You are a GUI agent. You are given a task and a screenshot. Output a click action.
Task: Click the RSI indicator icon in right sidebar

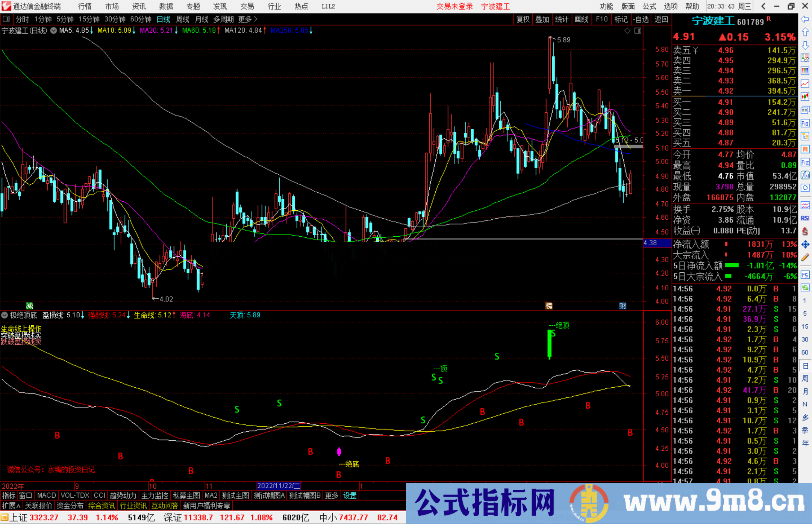pyautogui.click(x=806, y=218)
